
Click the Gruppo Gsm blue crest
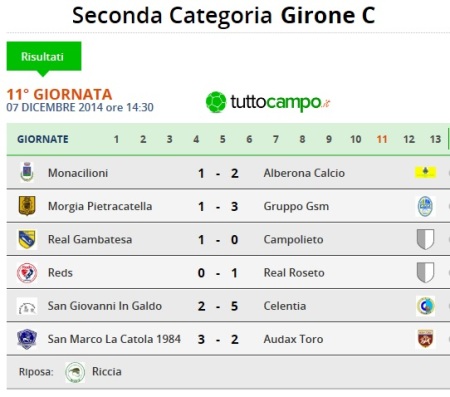coord(425,206)
